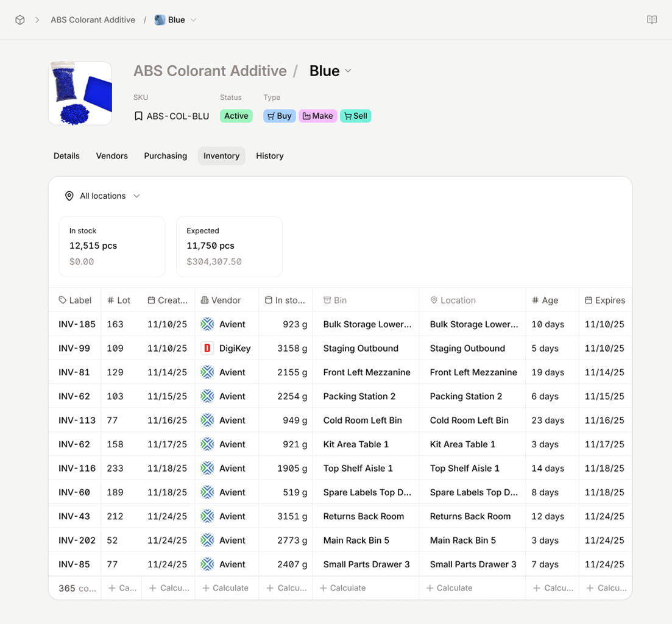Switch to the Details tab

[x=66, y=156]
